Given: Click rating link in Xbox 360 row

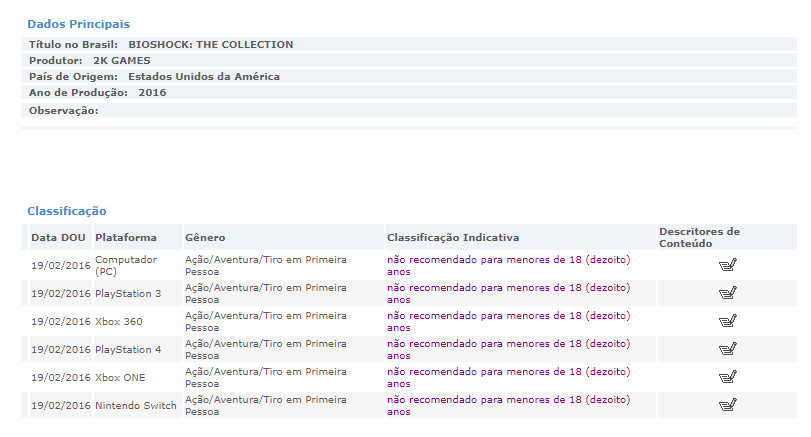Looking at the screenshot, I should click(508, 321).
